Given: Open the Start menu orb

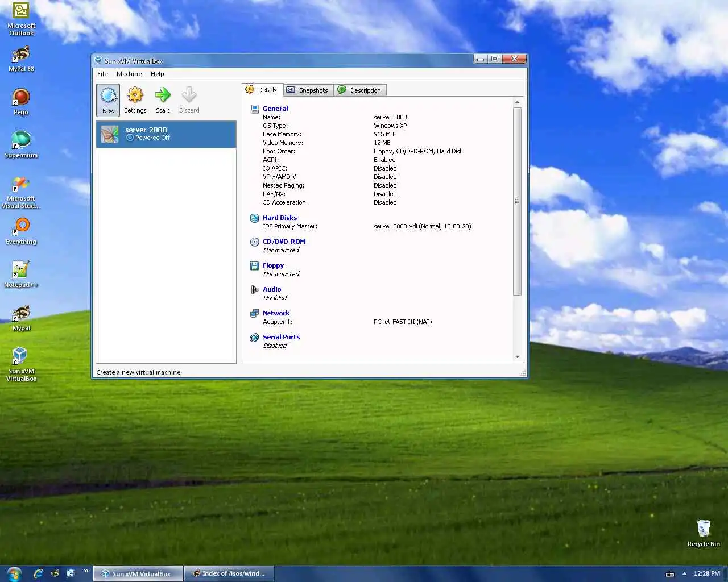Looking at the screenshot, I should coord(14,573).
